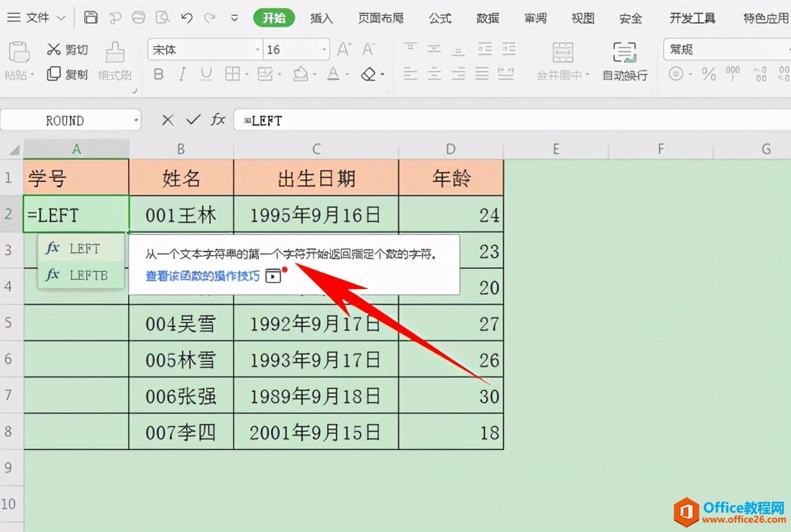791x532 pixels.
Task: Open the 文件 (File) menu
Action: 37,18
